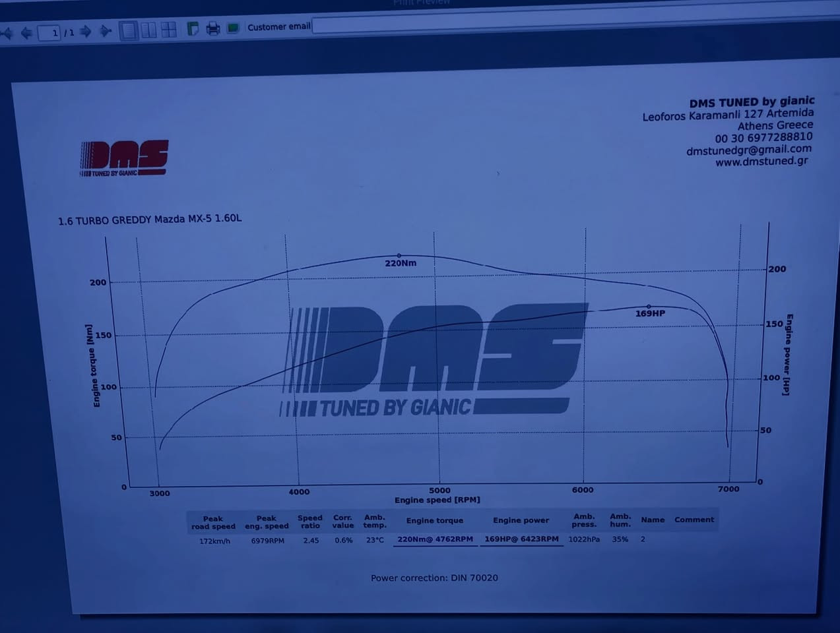The image size is (840, 633).
Task: Click the current page number field
Action: coord(49,32)
